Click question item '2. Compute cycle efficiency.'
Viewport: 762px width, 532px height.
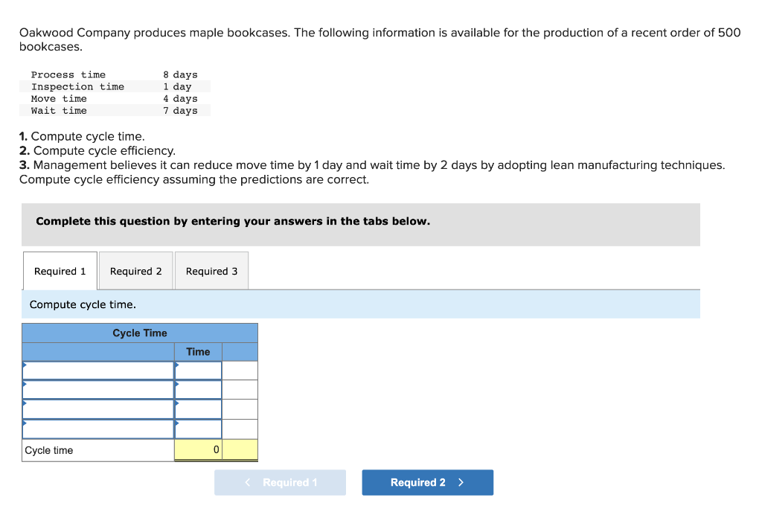97,150
